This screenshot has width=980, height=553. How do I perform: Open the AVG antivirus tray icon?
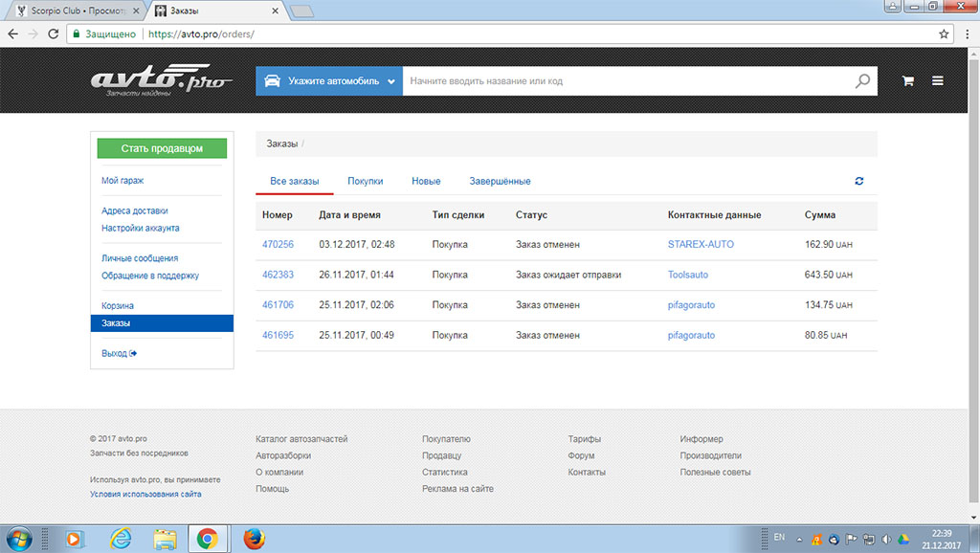[x=816, y=540]
